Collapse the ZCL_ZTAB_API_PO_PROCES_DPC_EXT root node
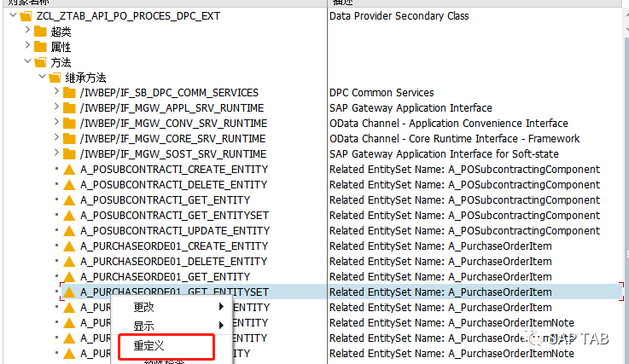629x364 pixels. (14, 15)
